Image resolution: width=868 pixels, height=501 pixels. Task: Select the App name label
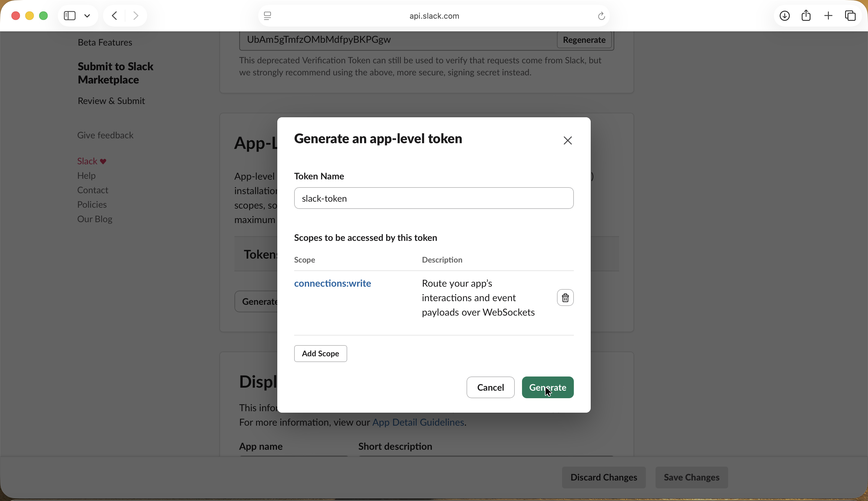(261, 446)
